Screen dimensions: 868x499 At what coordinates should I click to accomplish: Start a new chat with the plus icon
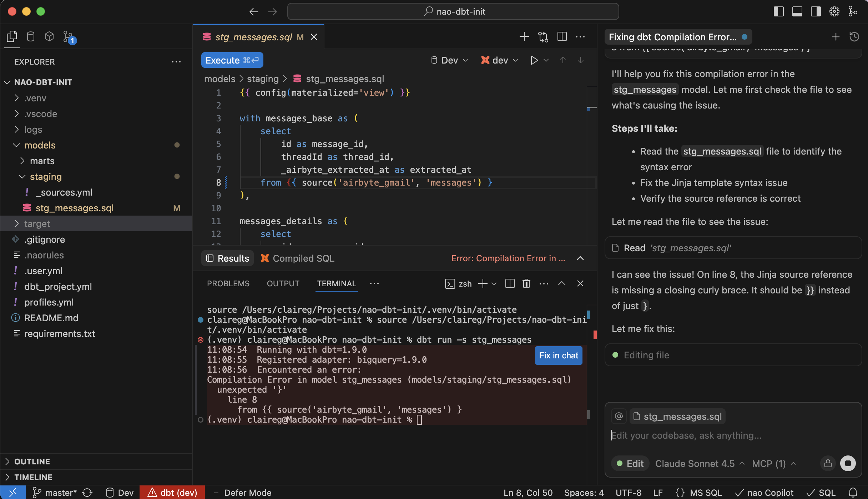pos(836,37)
